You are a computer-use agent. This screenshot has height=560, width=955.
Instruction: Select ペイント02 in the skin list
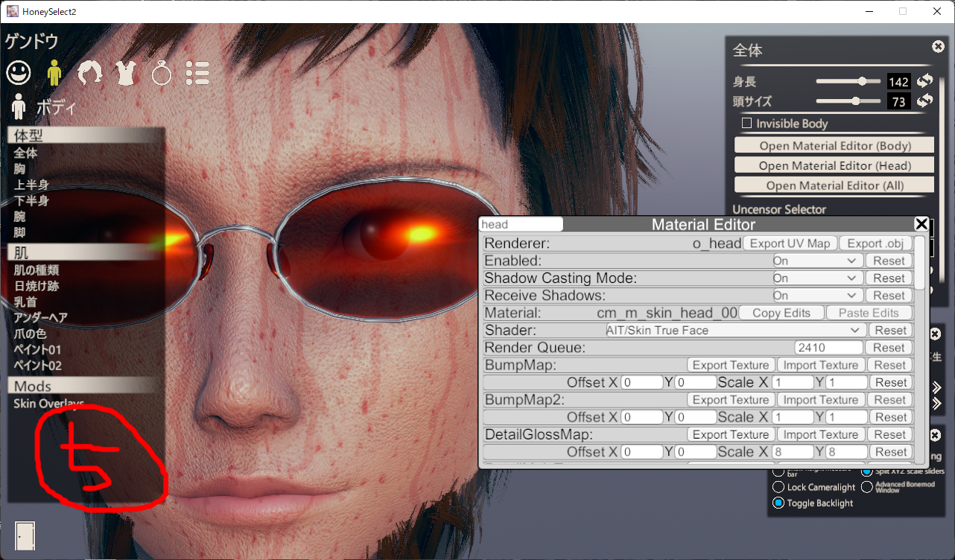38,366
